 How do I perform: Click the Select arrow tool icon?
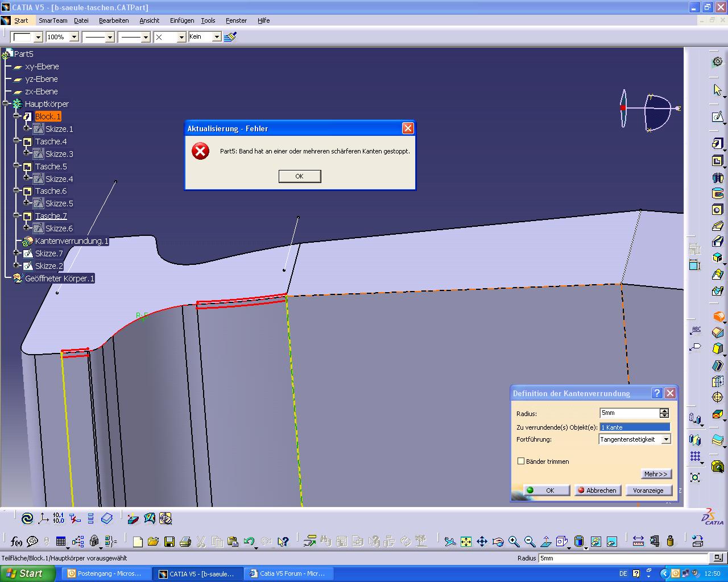pyautogui.click(x=717, y=90)
